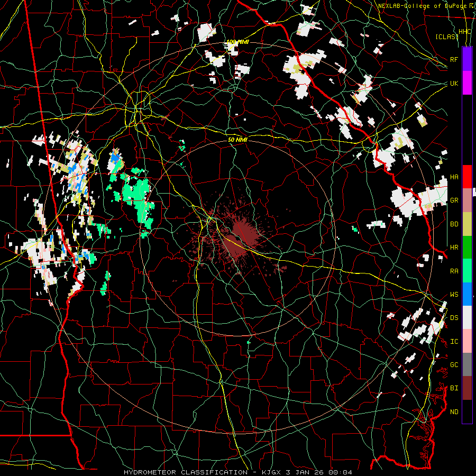The image size is (476, 476).
Task: Select the olive BD legend swatch
Action: [467, 224]
